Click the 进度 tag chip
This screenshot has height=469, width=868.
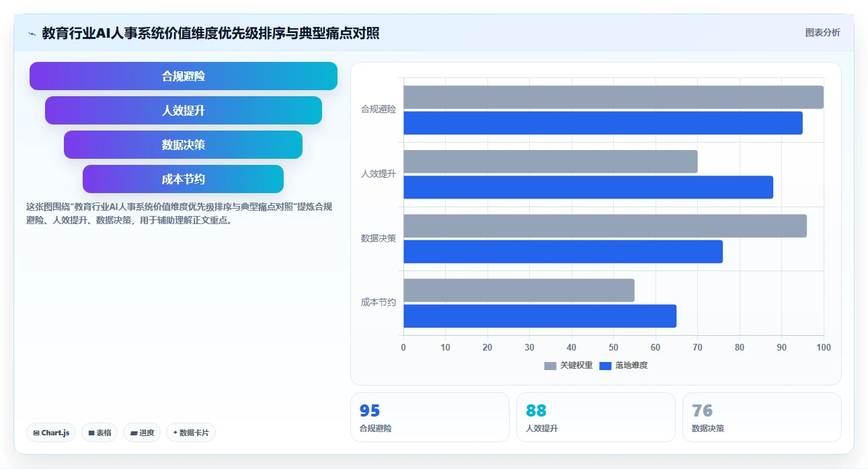pyautogui.click(x=142, y=433)
